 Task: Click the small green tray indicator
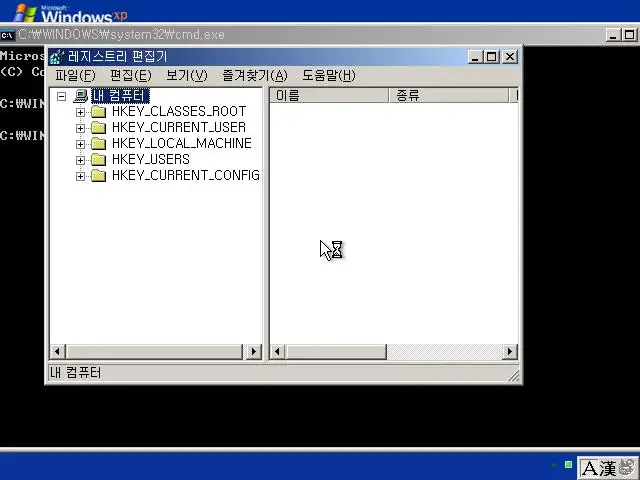(568, 464)
